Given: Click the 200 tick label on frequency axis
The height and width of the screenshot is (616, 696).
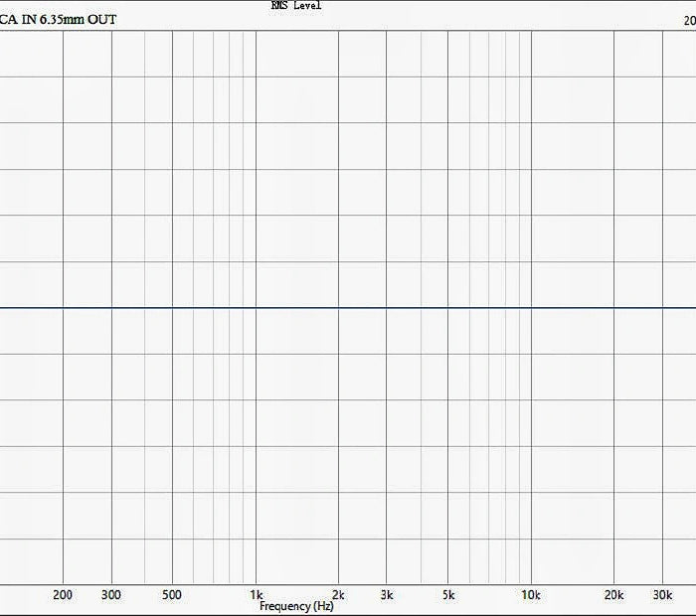Looking at the screenshot, I should coord(64,595).
